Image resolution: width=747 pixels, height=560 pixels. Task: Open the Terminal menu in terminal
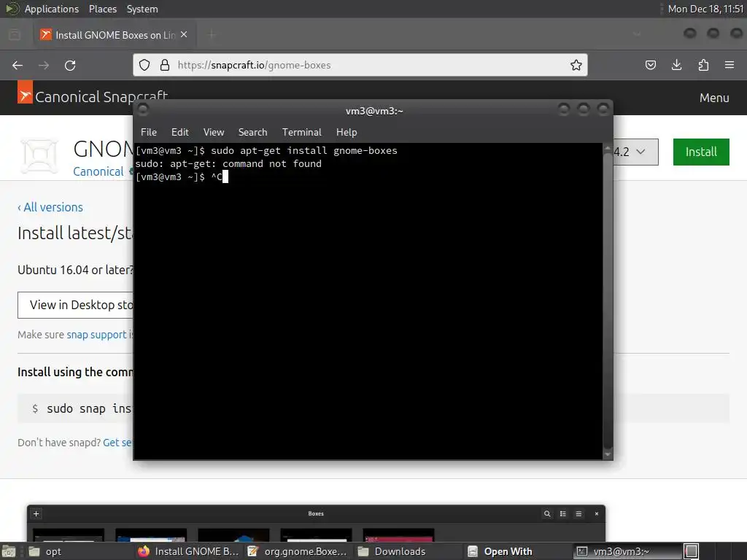(301, 133)
